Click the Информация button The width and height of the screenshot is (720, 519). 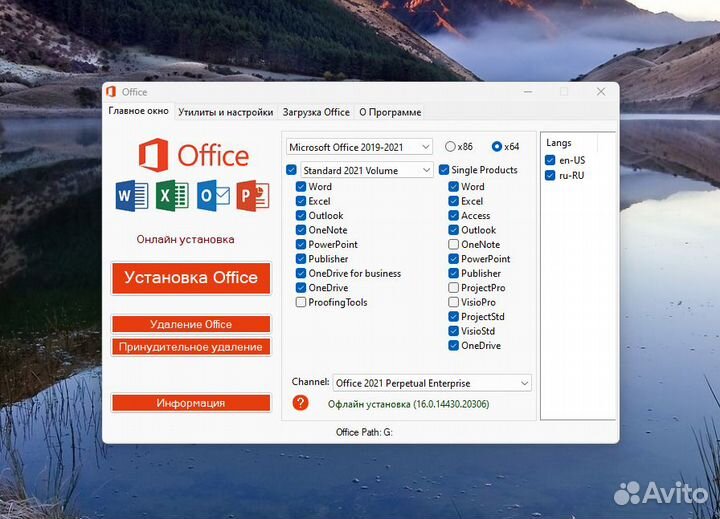(x=191, y=403)
